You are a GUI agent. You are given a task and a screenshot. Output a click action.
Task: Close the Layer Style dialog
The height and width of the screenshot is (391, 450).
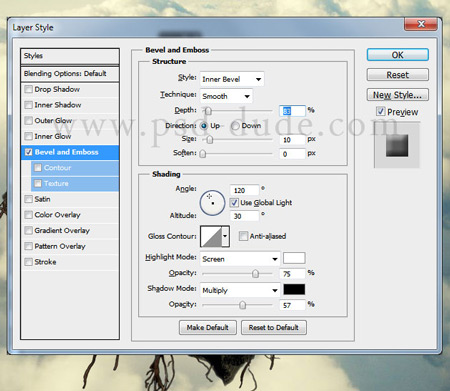pos(421,24)
